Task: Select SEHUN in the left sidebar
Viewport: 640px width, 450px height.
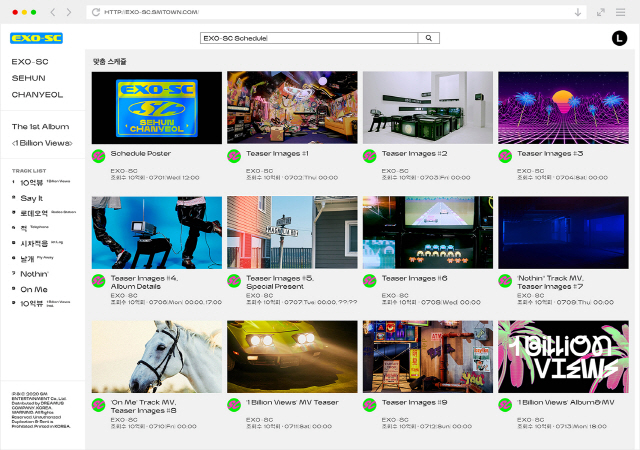Action: tap(28, 78)
